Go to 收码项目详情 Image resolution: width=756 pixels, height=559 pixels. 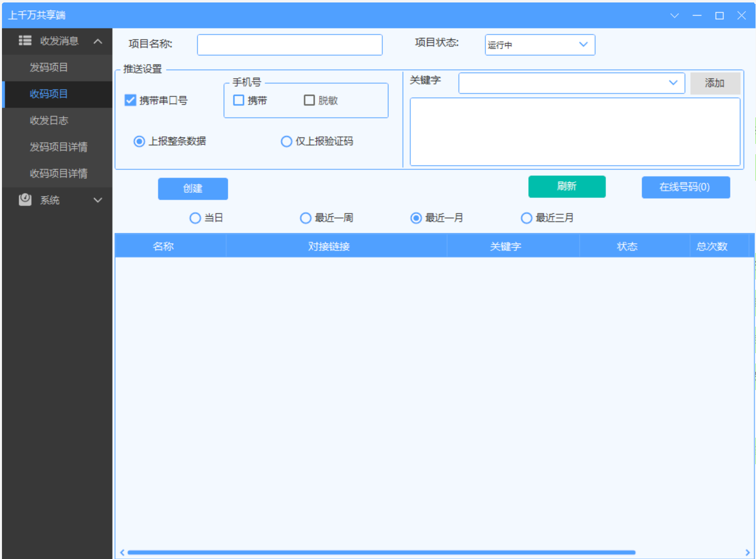57,174
